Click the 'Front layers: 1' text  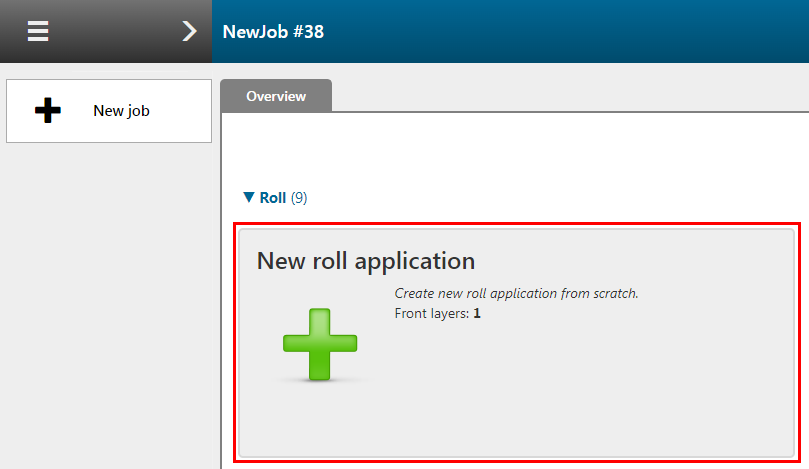coord(438,313)
